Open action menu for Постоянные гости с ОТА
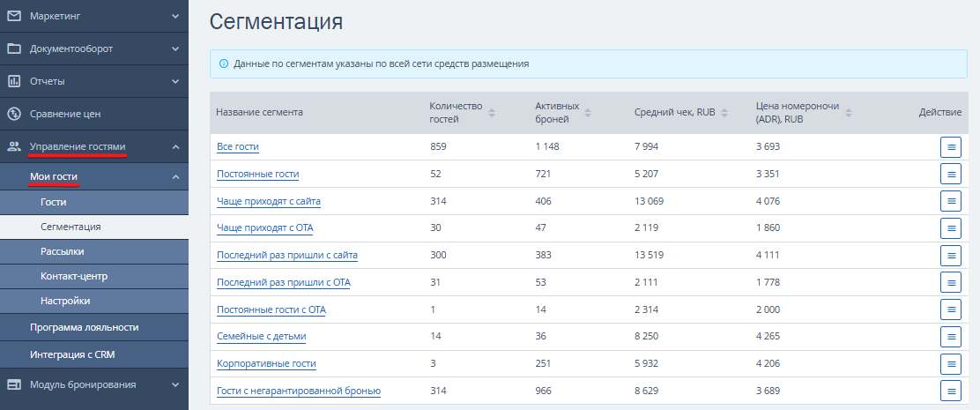 951,309
